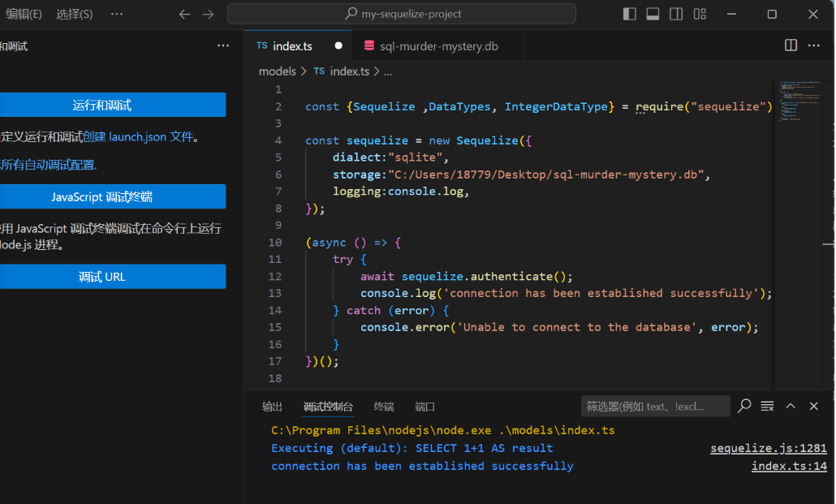Close the bottom panel

(813, 407)
